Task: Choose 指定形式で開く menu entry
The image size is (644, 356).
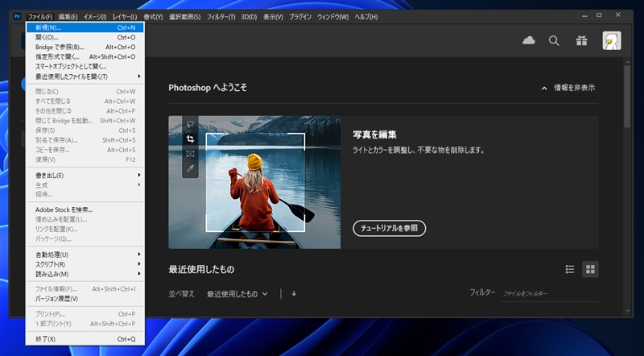Action: click(x=85, y=56)
